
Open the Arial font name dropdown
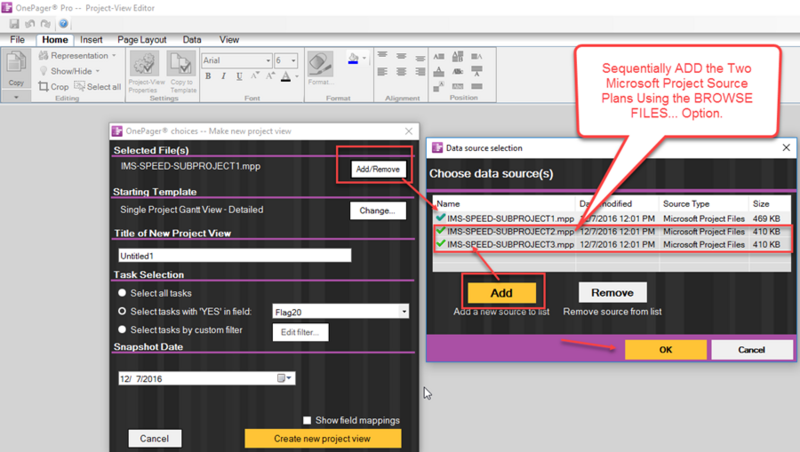click(x=268, y=60)
